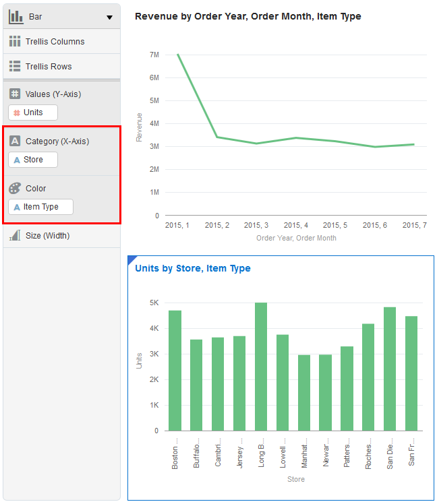
Task: Click the Revenue y-axis title
Action: (x=139, y=127)
